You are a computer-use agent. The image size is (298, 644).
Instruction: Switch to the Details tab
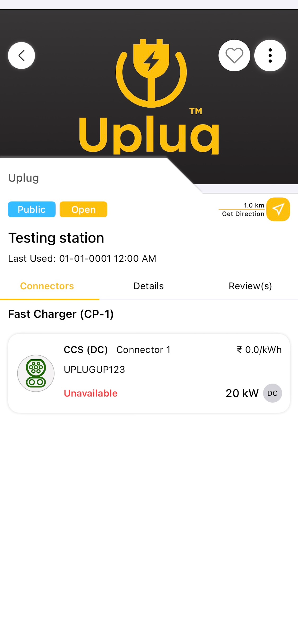coord(149,286)
